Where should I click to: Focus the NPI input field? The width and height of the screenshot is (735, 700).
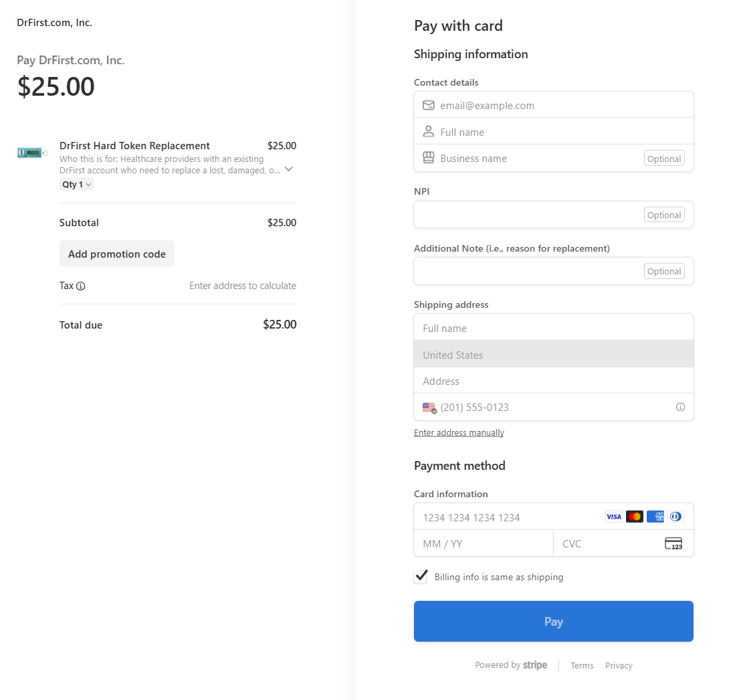(528, 215)
